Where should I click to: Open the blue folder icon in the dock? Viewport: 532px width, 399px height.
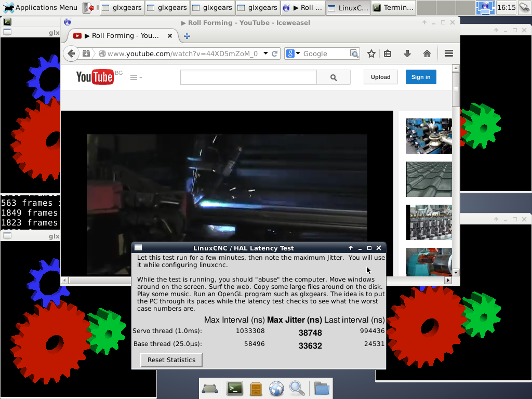[322, 389]
